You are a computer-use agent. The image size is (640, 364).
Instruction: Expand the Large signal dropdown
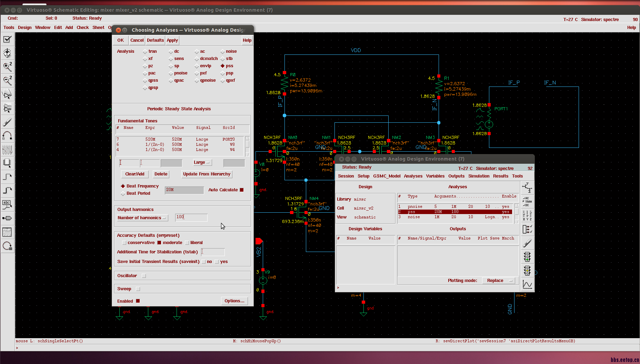[202, 162]
